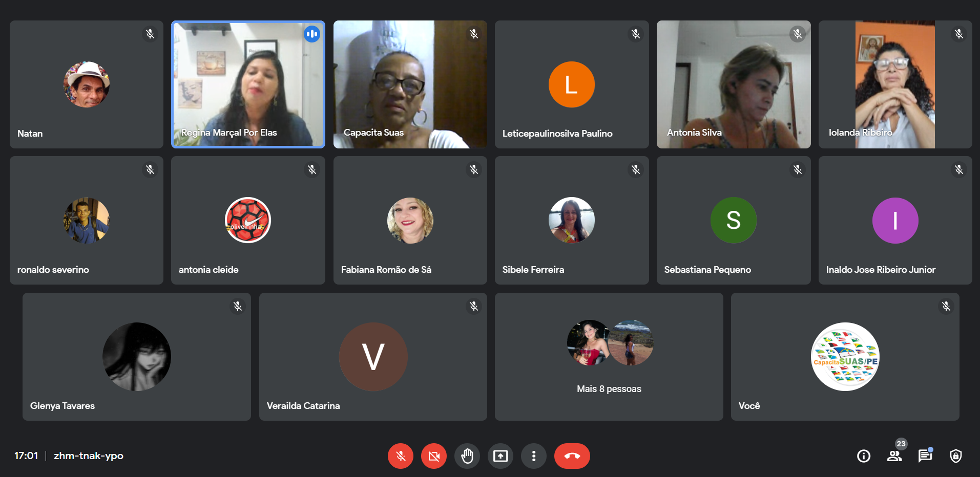Click the present screen icon

pos(501,456)
